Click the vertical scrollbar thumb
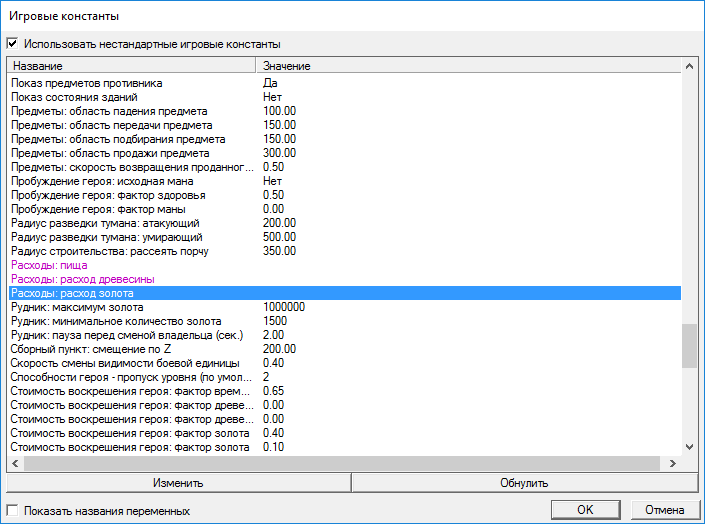 pos(689,346)
